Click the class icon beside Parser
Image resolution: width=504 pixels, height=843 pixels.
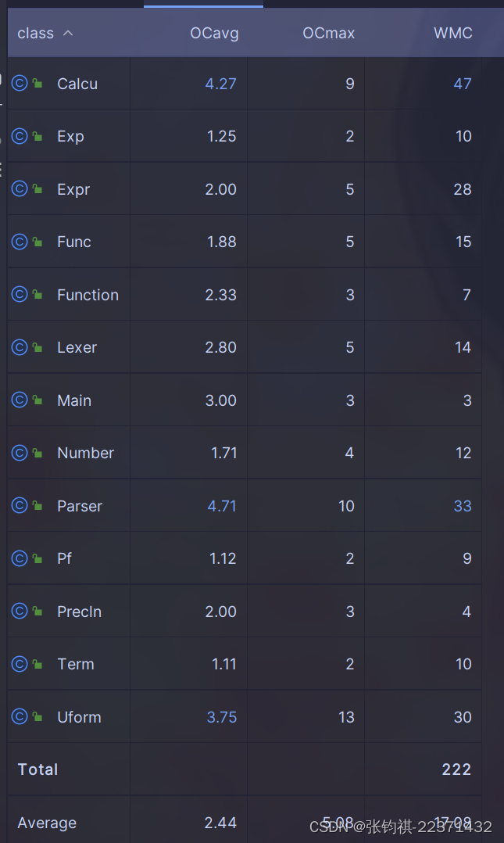point(20,505)
